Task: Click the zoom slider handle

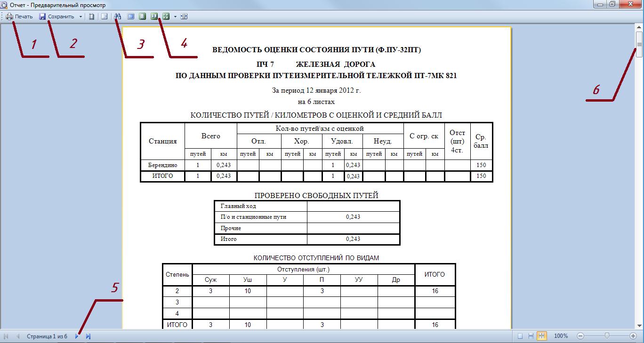Action: coord(607,336)
